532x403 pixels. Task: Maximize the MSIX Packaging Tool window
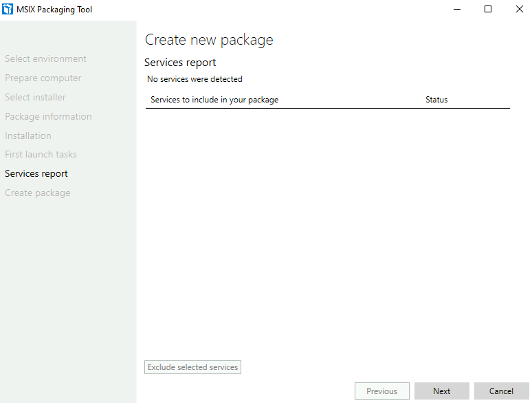(x=488, y=9)
